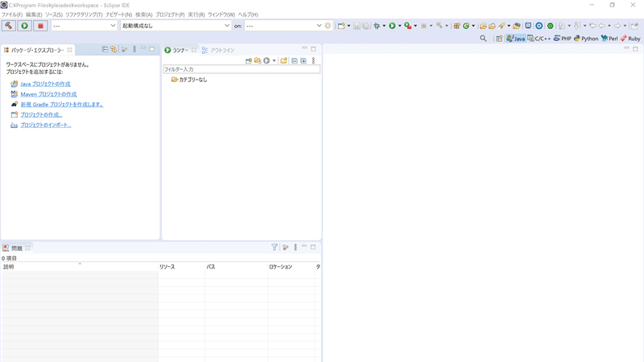Image resolution: width=644 pixels, height=362 pixels.
Task: Switch to the PHP perspective
Action: (x=562, y=38)
